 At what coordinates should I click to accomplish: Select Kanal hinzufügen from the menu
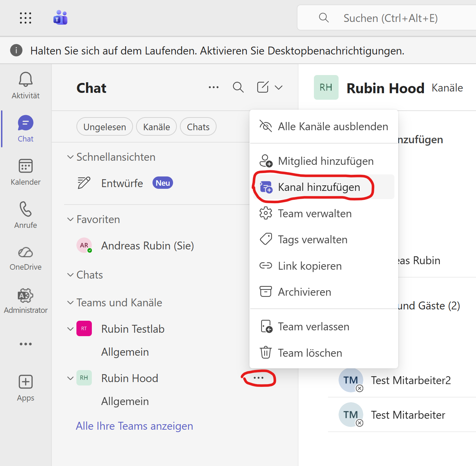click(319, 187)
